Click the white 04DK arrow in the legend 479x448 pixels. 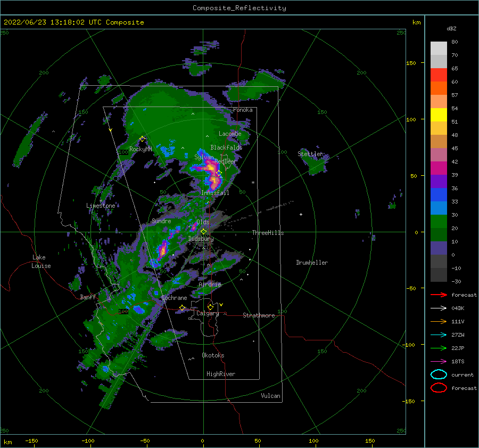[x=439, y=308]
